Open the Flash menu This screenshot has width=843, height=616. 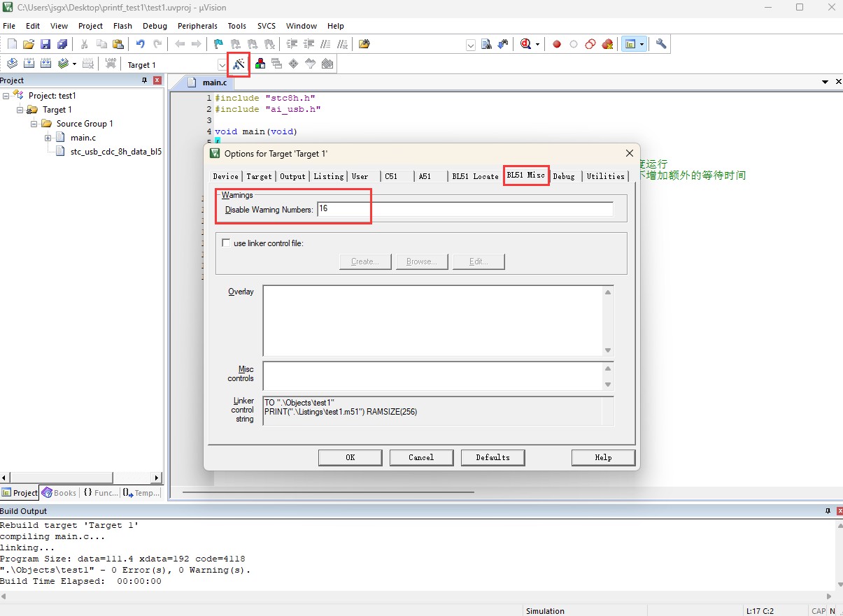pyautogui.click(x=122, y=26)
